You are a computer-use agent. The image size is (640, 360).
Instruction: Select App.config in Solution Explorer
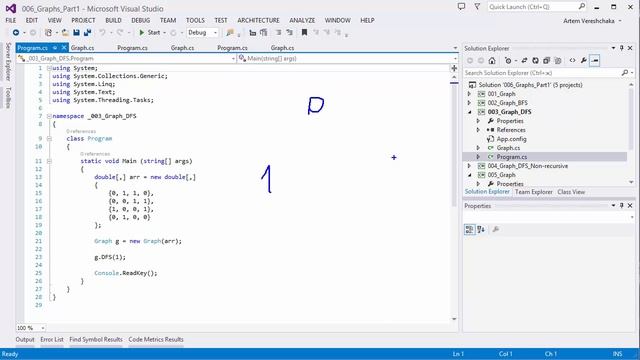tap(511, 139)
